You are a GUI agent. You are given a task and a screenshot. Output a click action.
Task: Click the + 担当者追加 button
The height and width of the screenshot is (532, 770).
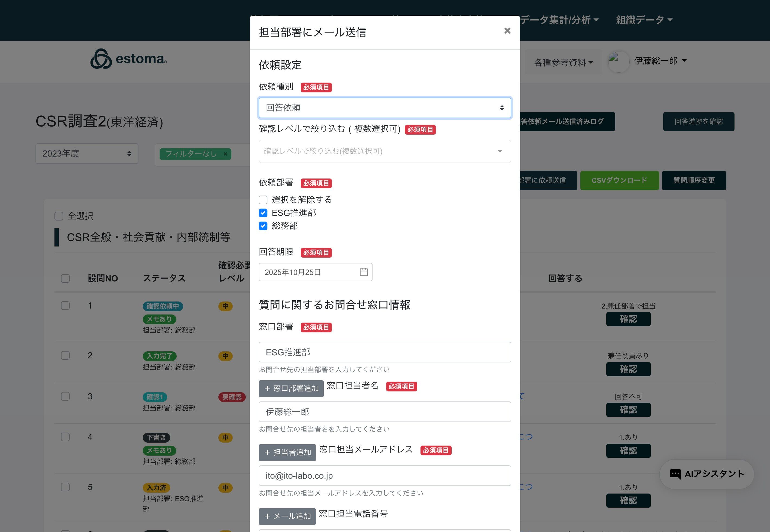[x=287, y=452]
